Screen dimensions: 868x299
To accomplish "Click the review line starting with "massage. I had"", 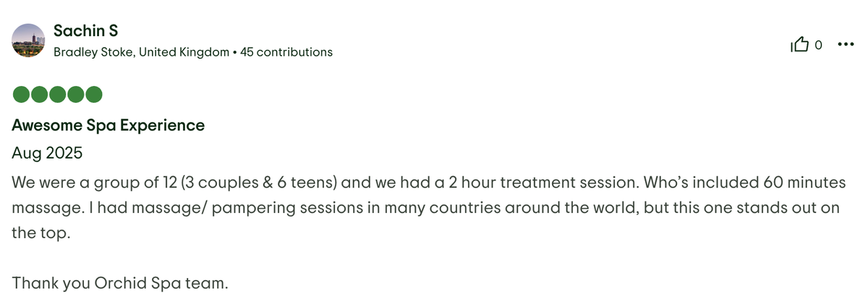I will coord(425,208).
